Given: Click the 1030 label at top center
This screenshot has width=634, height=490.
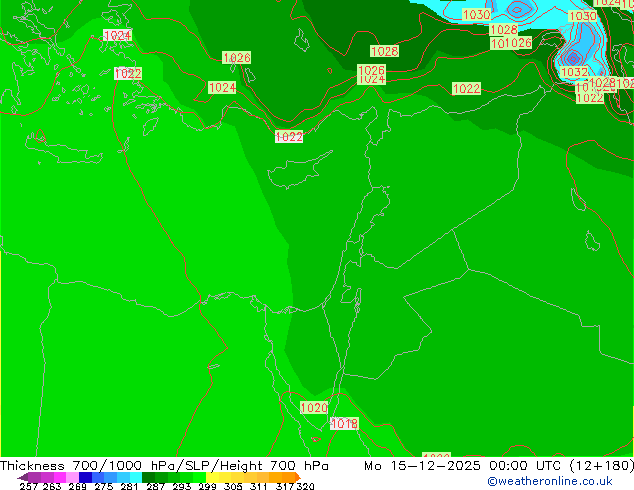Looking at the screenshot, I should 476,15.
